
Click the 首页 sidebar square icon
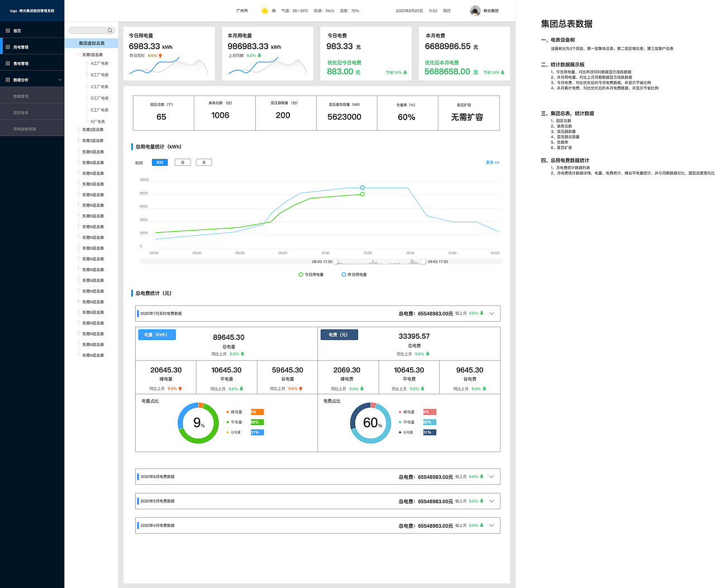pyautogui.click(x=8, y=31)
